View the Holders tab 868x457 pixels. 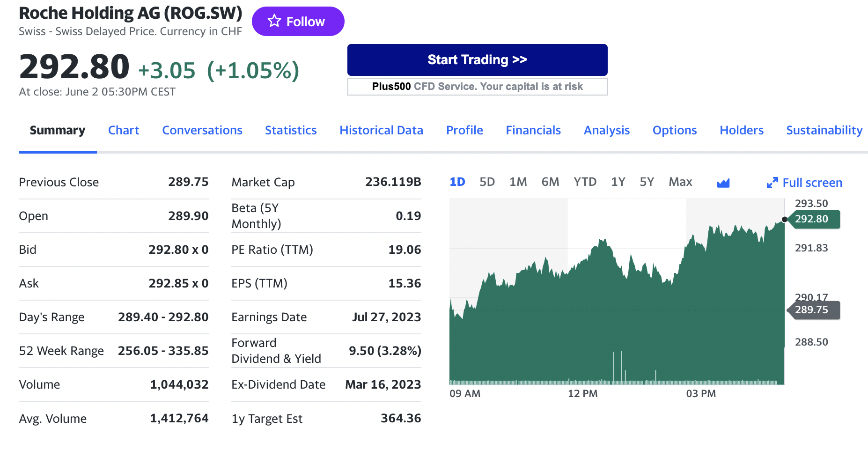(742, 130)
